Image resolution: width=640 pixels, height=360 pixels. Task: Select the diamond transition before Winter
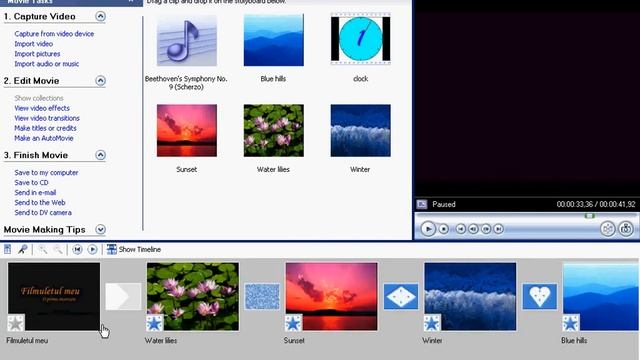(401, 296)
